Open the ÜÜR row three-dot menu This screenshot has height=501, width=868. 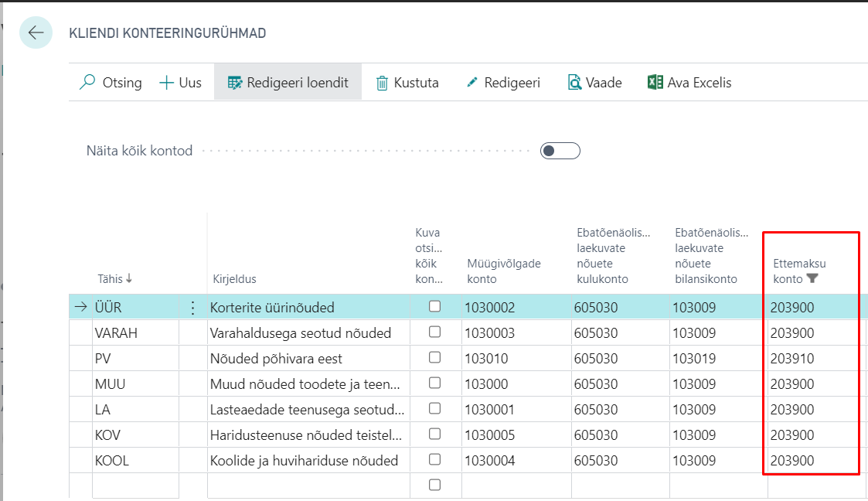[192, 308]
